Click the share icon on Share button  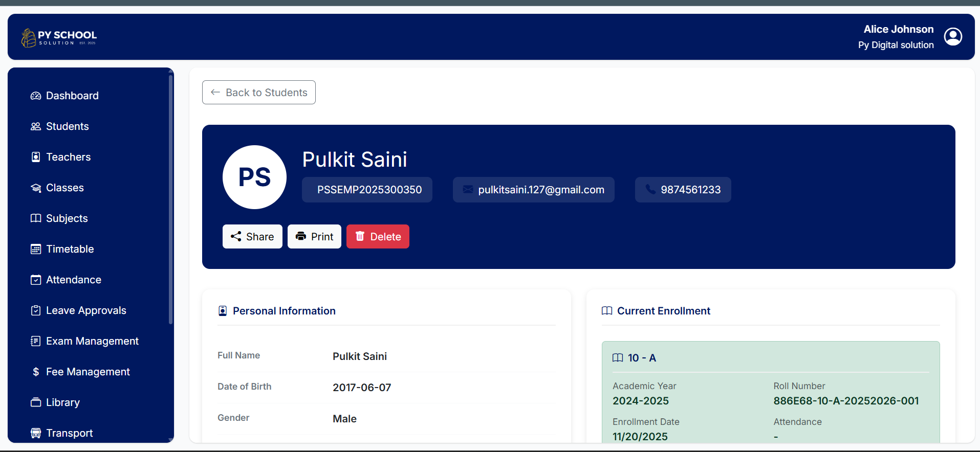pos(236,236)
